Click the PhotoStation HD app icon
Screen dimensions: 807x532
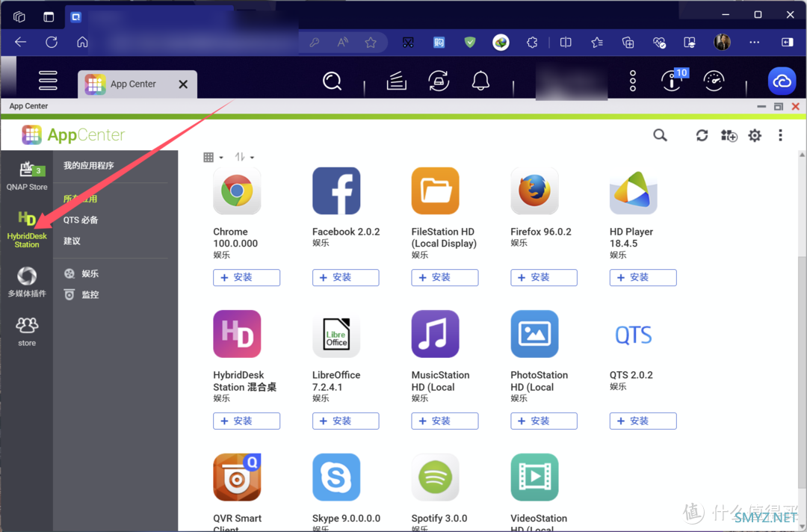pos(534,334)
